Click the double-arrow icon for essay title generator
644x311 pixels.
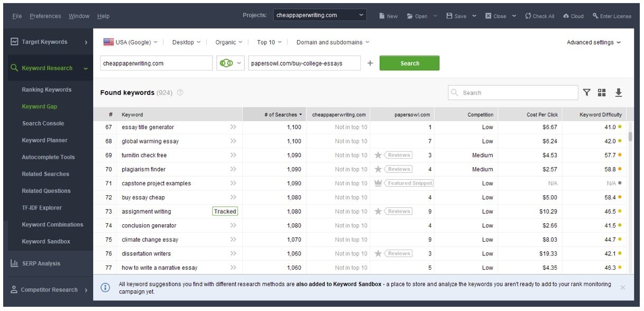pyautogui.click(x=233, y=127)
